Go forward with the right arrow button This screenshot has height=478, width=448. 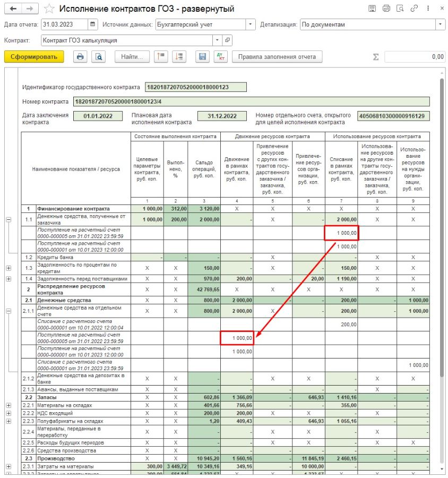click(x=30, y=8)
